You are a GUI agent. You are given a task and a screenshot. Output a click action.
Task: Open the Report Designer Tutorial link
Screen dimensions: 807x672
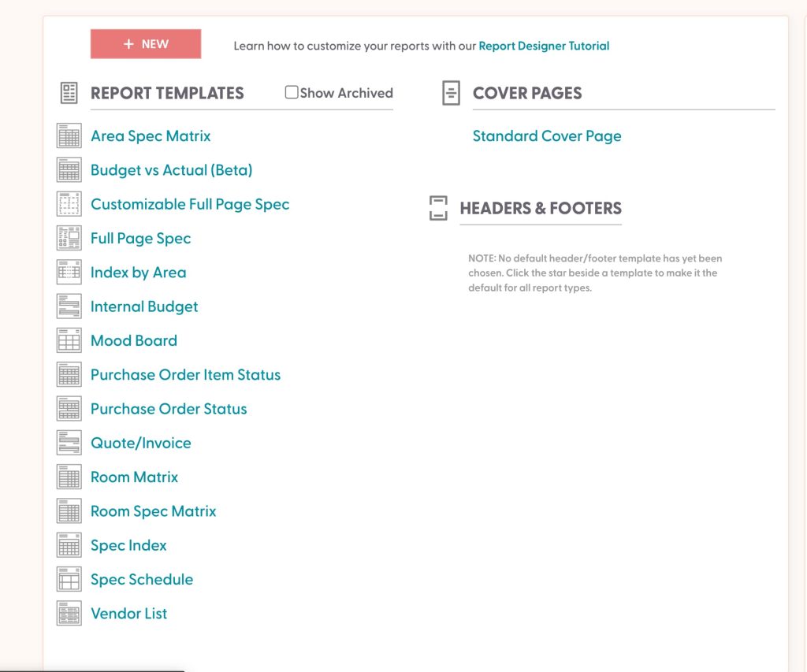point(544,46)
